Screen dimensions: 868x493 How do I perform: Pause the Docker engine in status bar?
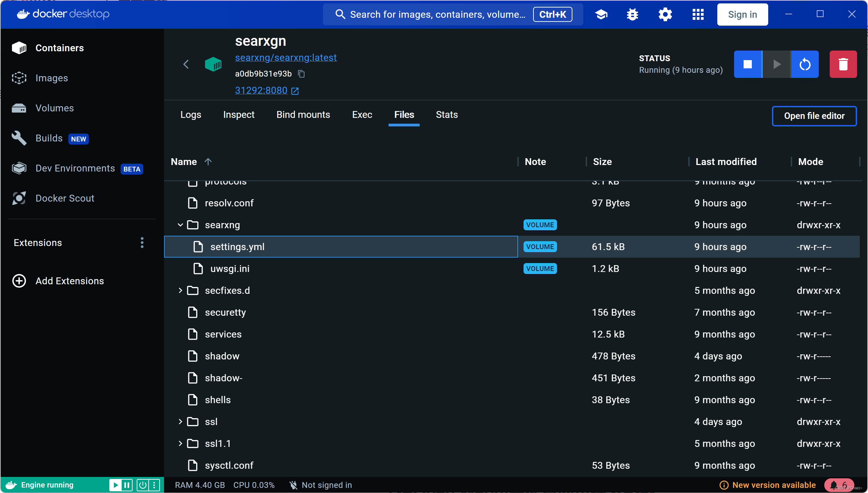(127, 485)
